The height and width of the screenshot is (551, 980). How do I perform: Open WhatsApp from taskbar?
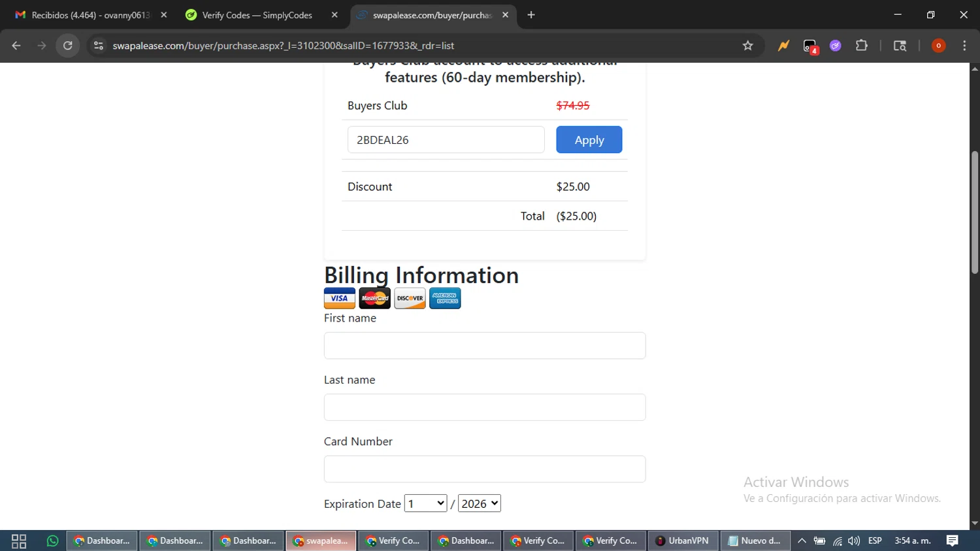click(52, 541)
